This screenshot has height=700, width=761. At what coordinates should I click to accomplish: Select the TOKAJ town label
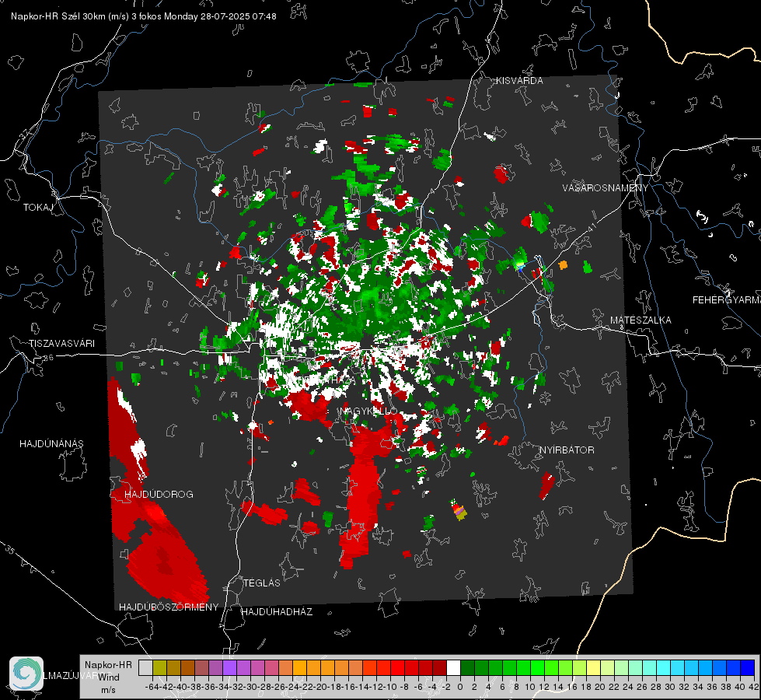pos(38,208)
